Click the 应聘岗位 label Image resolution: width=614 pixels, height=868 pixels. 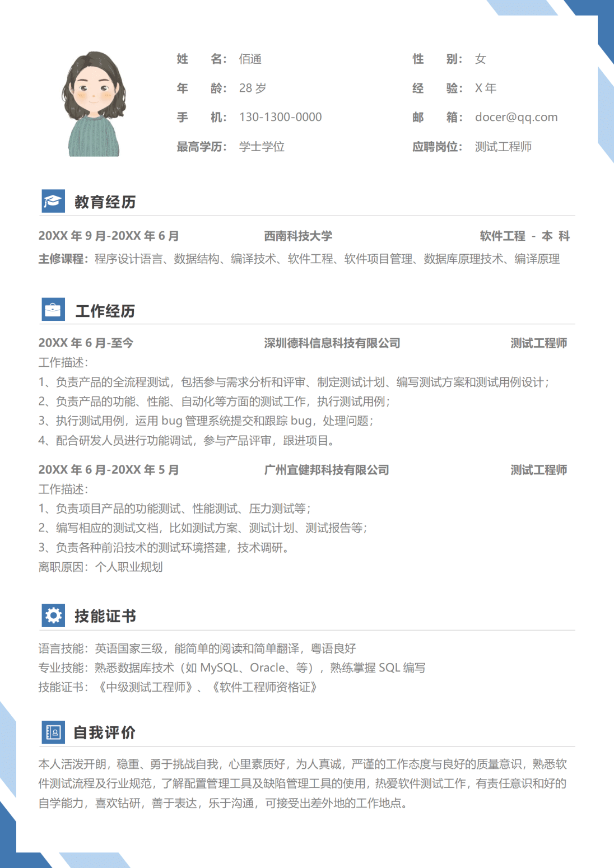click(438, 147)
